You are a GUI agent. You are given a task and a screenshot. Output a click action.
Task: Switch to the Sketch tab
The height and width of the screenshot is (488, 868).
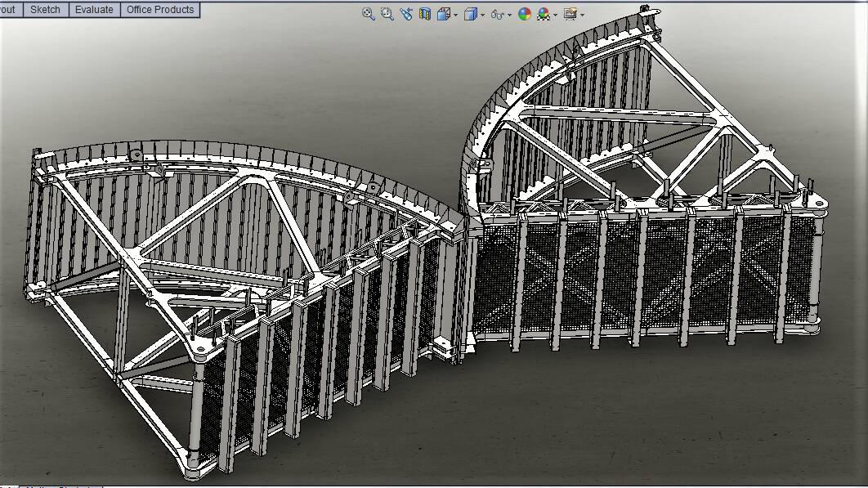45,10
